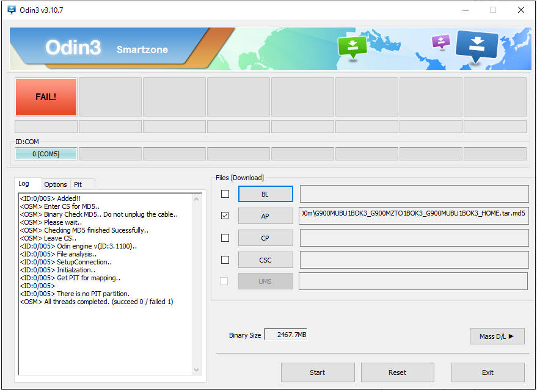Tick the CSC checkbox

pos(225,260)
